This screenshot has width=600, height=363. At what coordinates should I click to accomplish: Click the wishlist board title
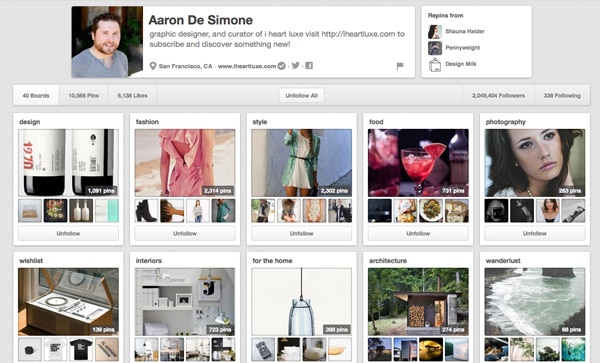pyautogui.click(x=31, y=260)
